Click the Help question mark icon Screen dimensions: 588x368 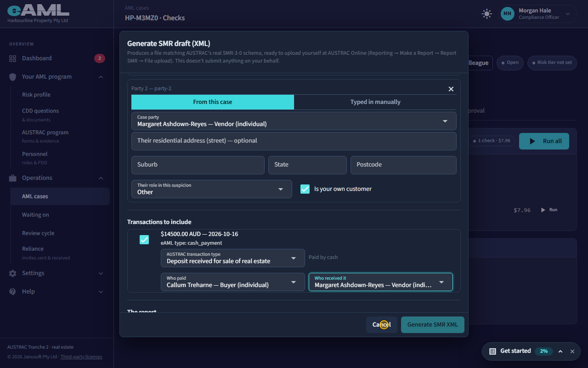pyautogui.click(x=12, y=292)
